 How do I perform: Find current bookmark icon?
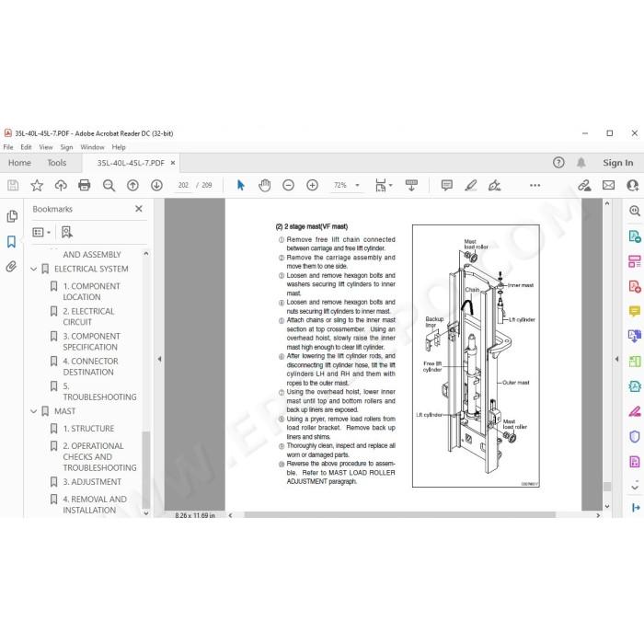[66, 233]
